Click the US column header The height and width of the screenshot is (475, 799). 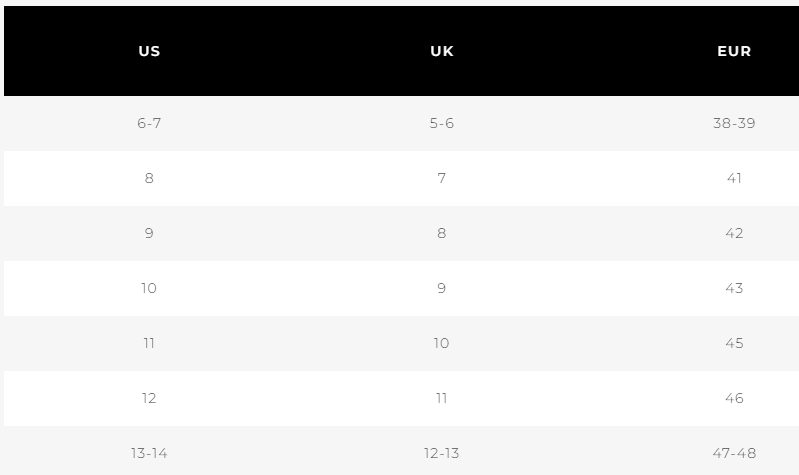click(x=149, y=51)
